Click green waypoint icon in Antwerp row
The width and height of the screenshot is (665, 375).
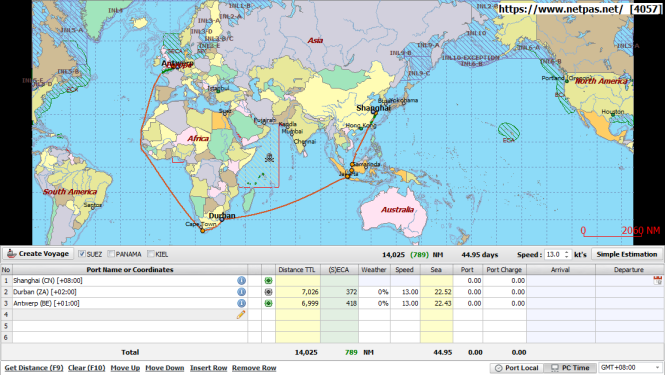point(268,303)
